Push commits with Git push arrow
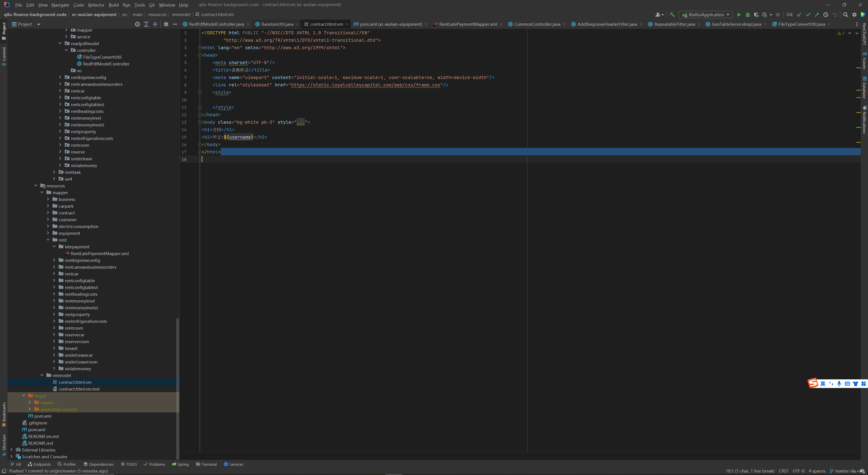 [817, 15]
